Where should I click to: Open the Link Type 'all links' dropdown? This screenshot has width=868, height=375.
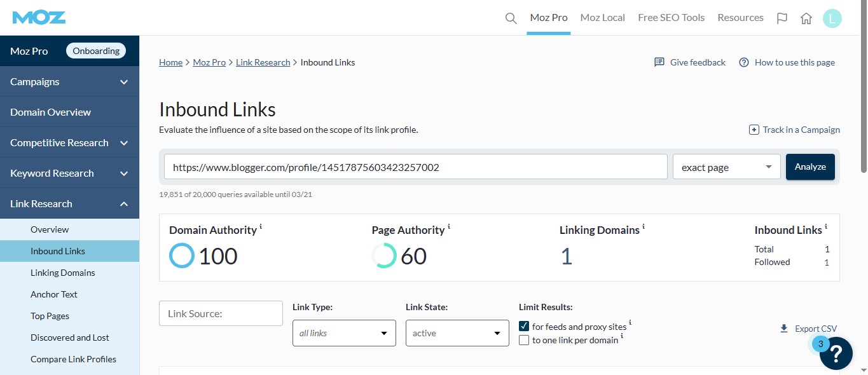click(x=343, y=333)
